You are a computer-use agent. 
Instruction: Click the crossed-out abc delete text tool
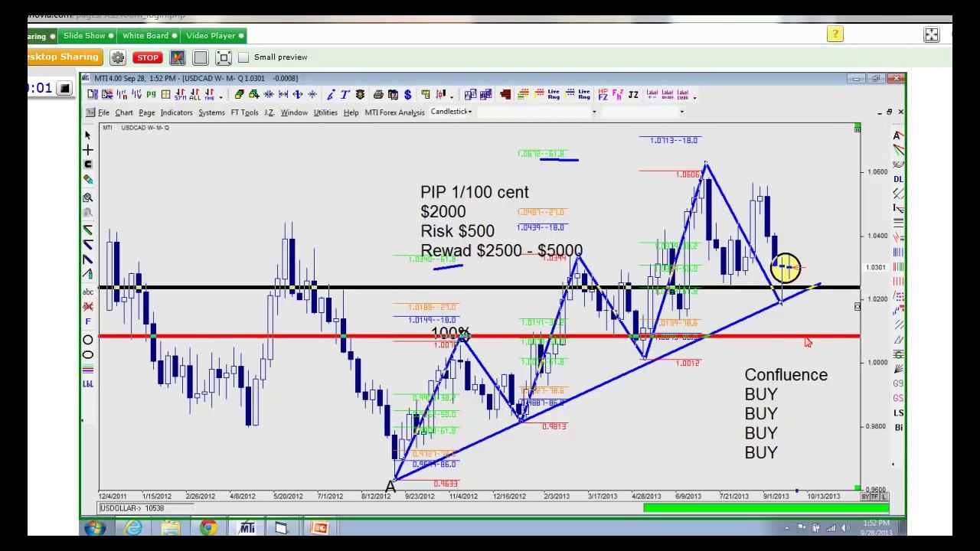(x=88, y=306)
